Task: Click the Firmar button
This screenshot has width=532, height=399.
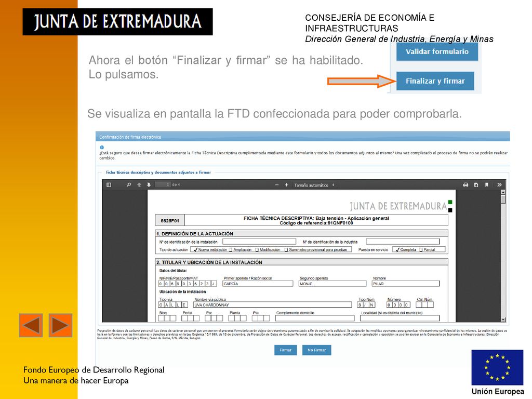Action: (285, 350)
